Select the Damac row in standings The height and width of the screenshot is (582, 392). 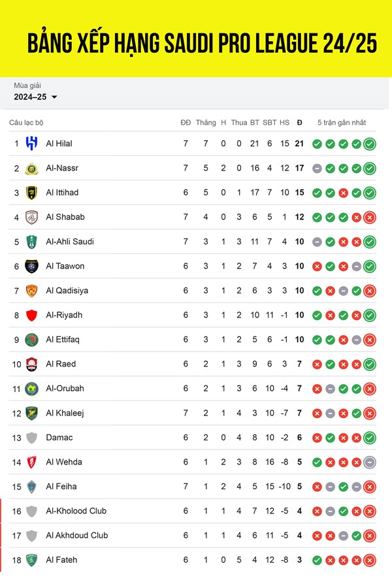(x=192, y=438)
